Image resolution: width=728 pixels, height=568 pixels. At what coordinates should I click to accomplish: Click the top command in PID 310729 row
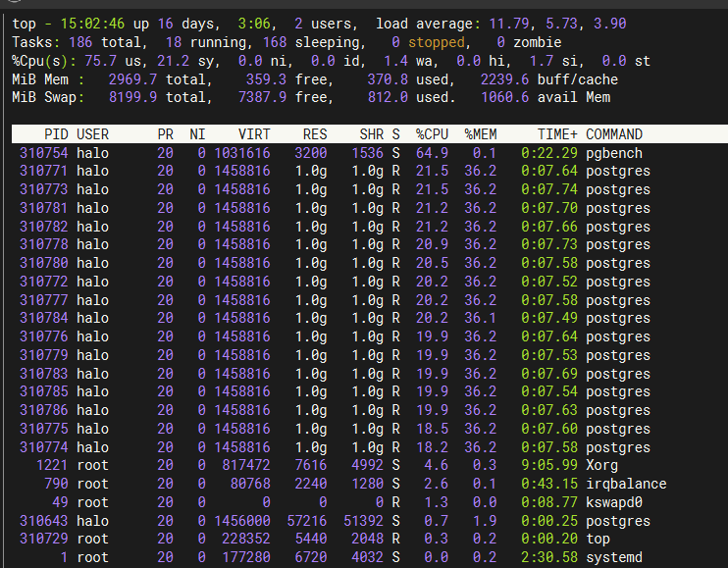tap(598, 539)
